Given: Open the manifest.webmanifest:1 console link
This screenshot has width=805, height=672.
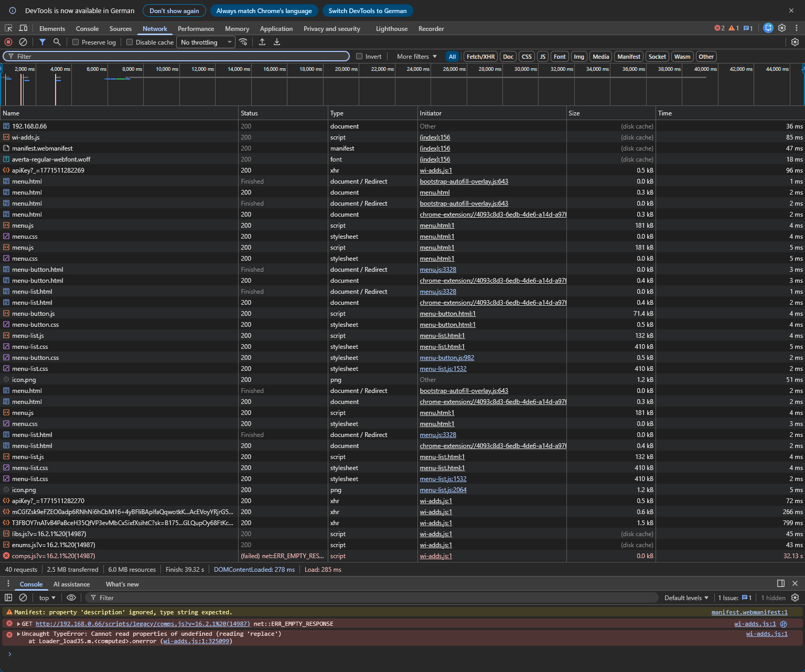Looking at the screenshot, I should [749, 612].
